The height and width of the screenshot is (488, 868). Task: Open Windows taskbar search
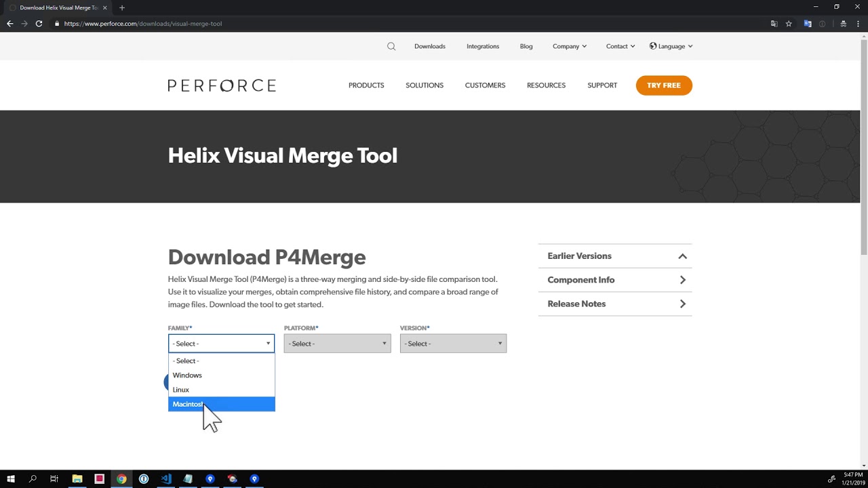point(33,479)
